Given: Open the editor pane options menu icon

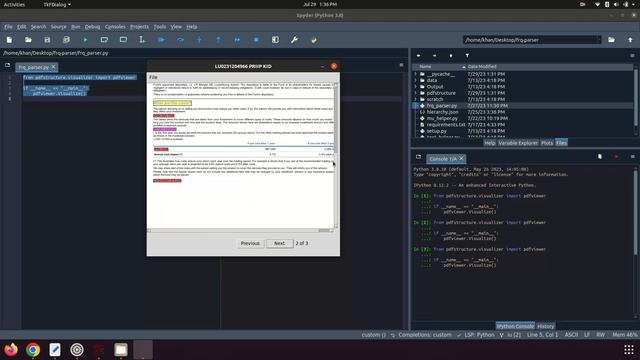Looking at the screenshot, I should (401, 65).
